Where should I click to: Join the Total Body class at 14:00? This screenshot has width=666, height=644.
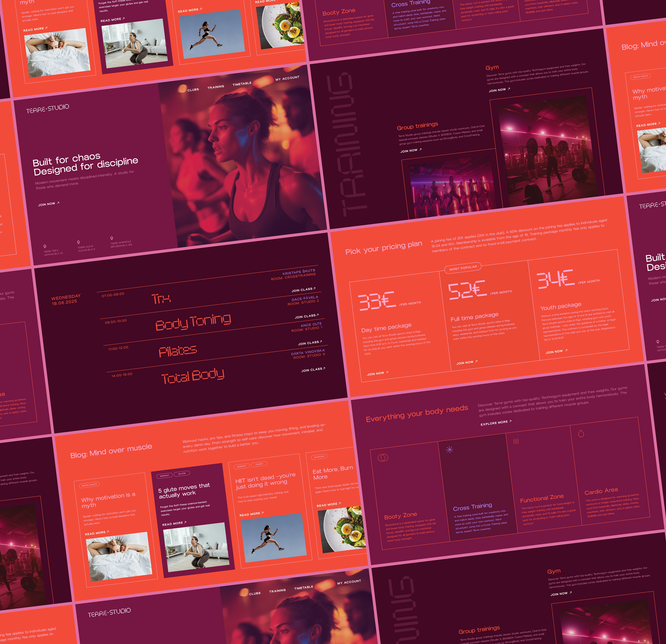point(313,369)
